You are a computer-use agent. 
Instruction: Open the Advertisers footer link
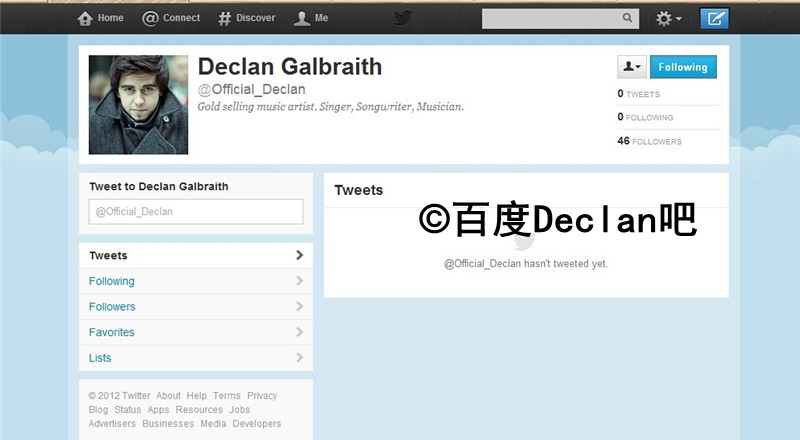112,424
